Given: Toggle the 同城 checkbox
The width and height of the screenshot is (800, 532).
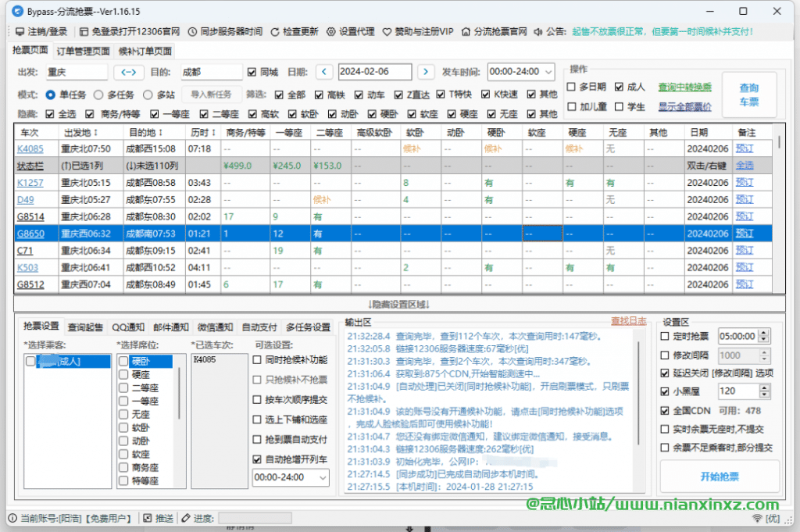Looking at the screenshot, I should pyautogui.click(x=252, y=72).
